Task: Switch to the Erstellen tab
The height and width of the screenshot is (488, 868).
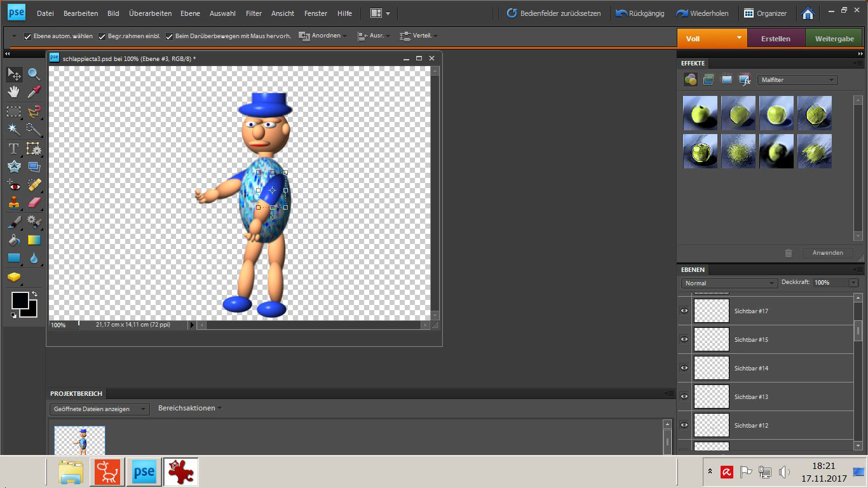Action: 776,39
